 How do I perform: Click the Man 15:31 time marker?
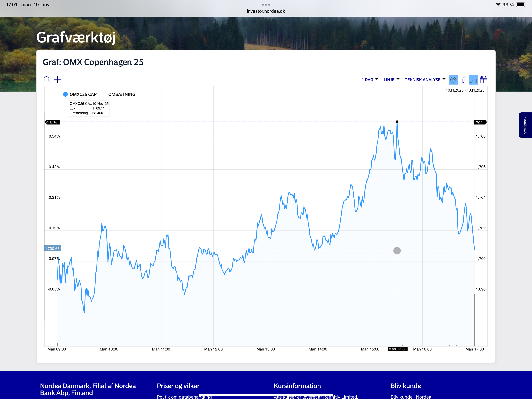pos(398,349)
